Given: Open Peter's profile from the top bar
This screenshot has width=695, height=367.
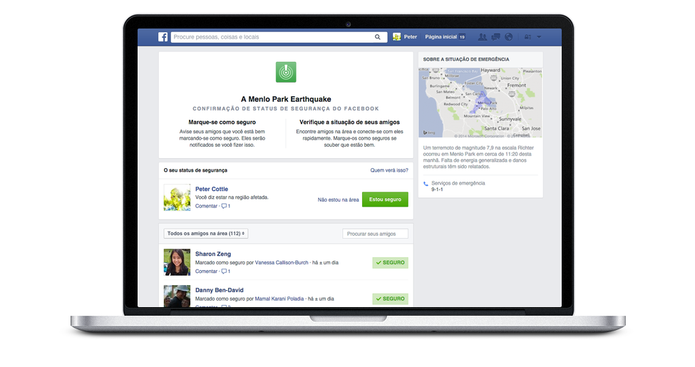Looking at the screenshot, I should tap(410, 37).
